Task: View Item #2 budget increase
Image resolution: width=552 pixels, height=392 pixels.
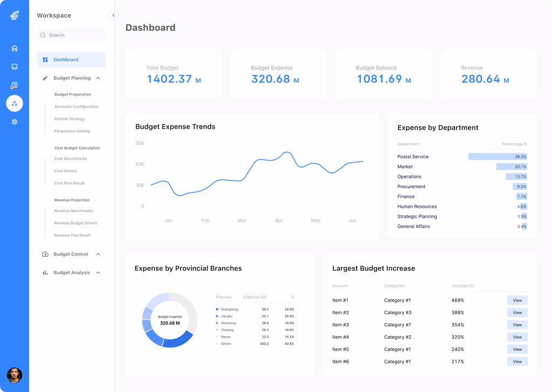Action: coord(517,312)
